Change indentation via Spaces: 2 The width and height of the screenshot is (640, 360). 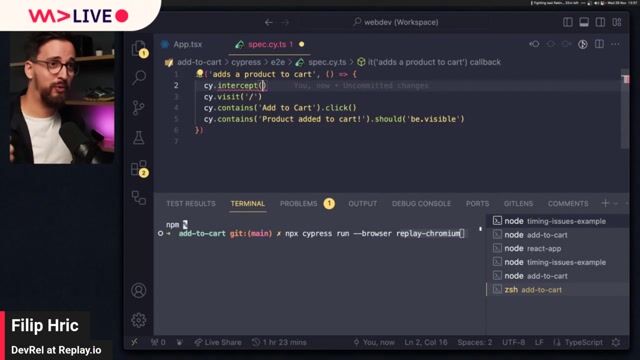pyautogui.click(x=475, y=342)
